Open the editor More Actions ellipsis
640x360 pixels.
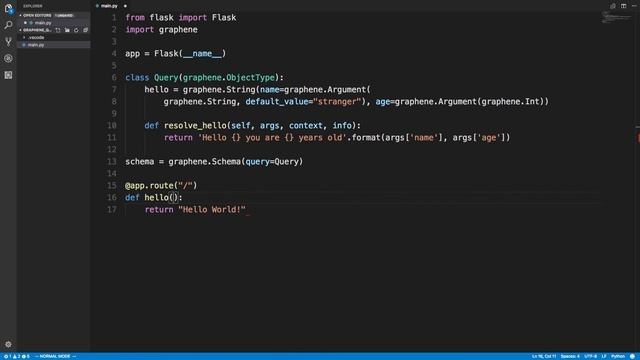click(634, 6)
